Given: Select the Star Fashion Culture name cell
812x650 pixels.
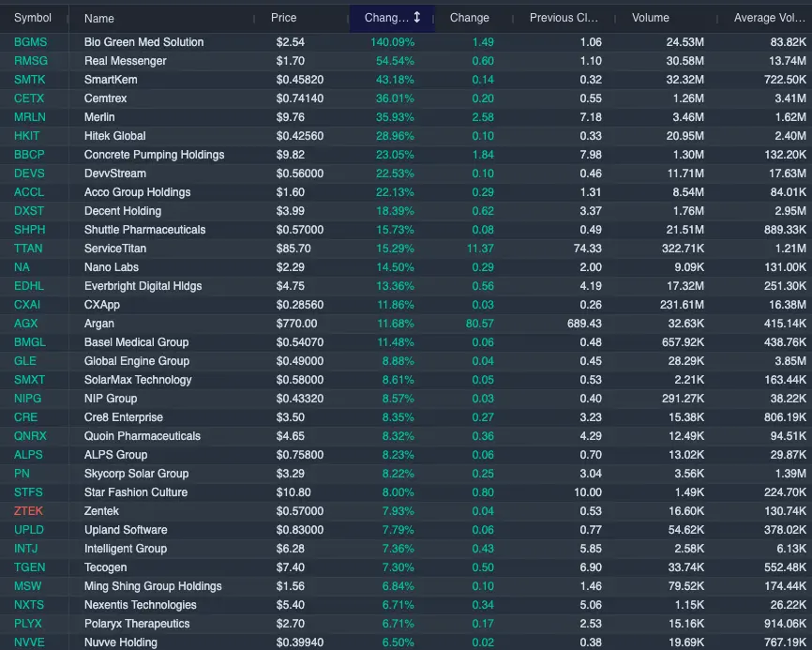Looking at the screenshot, I should click(x=136, y=492).
